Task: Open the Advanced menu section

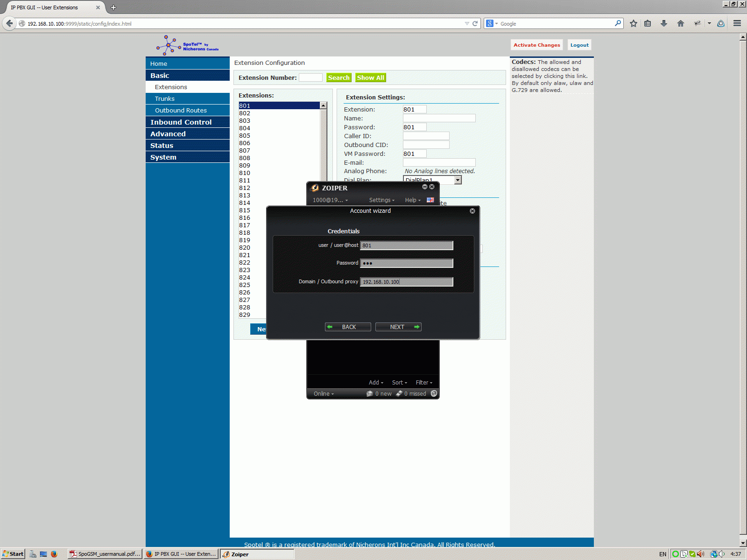Action: (x=188, y=133)
